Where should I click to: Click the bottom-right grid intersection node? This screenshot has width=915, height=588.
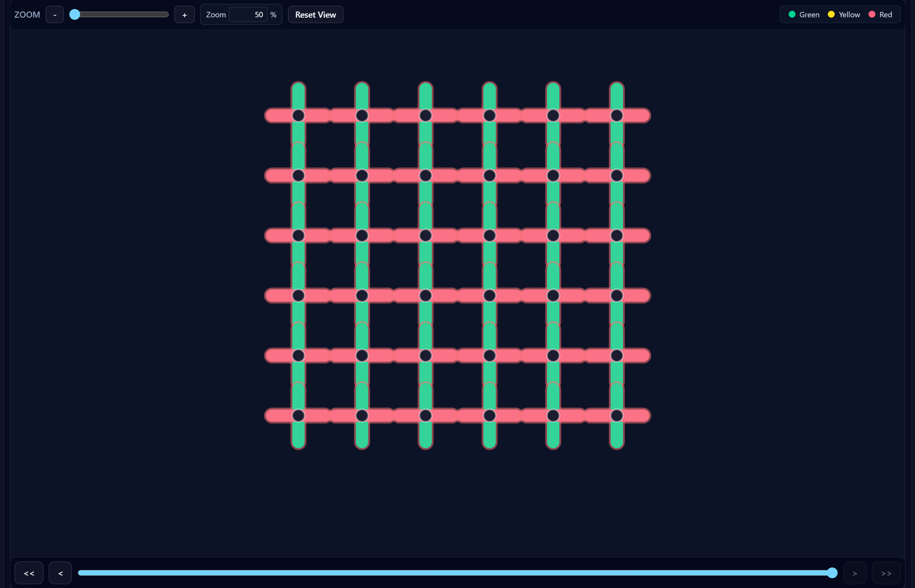click(617, 416)
